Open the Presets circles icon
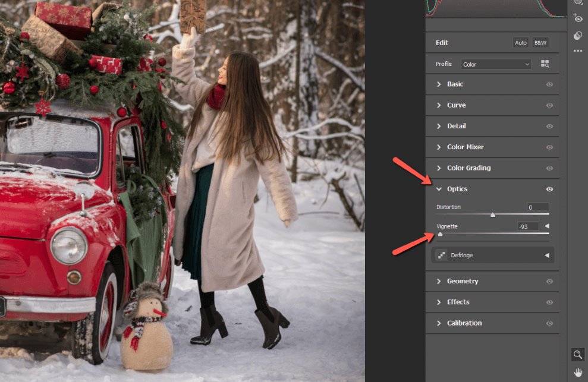The height and width of the screenshot is (382, 588). [x=578, y=36]
